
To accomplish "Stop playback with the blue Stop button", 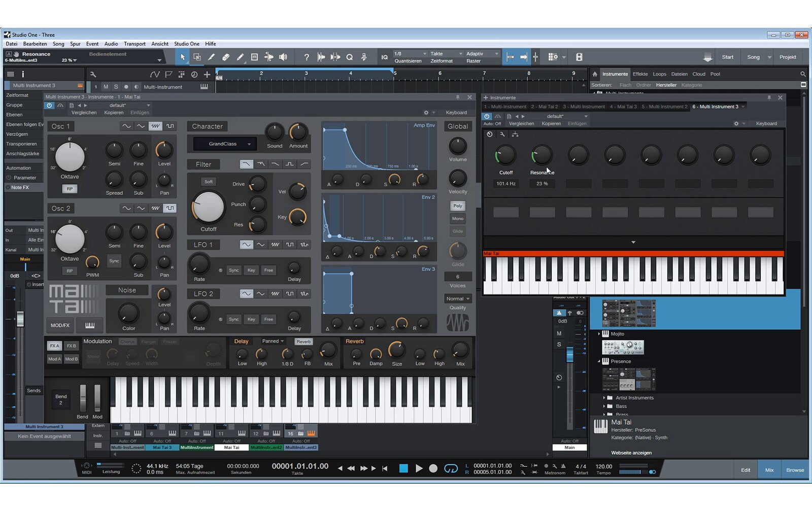I will tap(403, 468).
